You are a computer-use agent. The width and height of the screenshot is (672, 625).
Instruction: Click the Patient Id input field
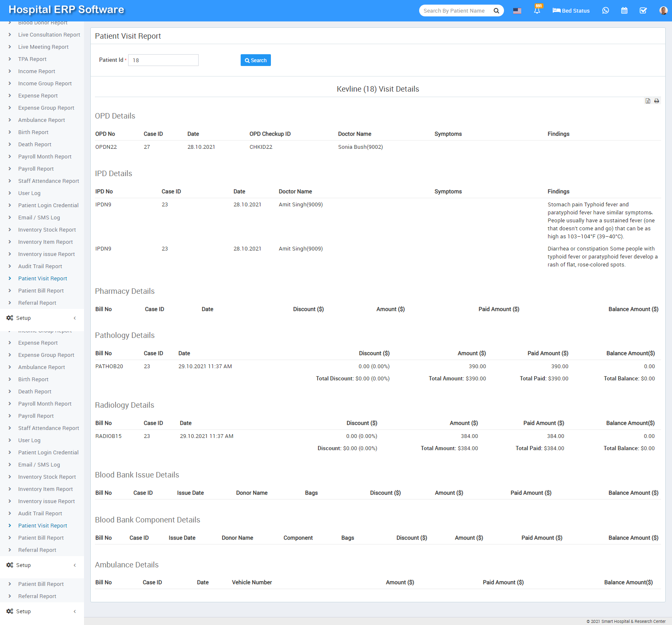[163, 60]
